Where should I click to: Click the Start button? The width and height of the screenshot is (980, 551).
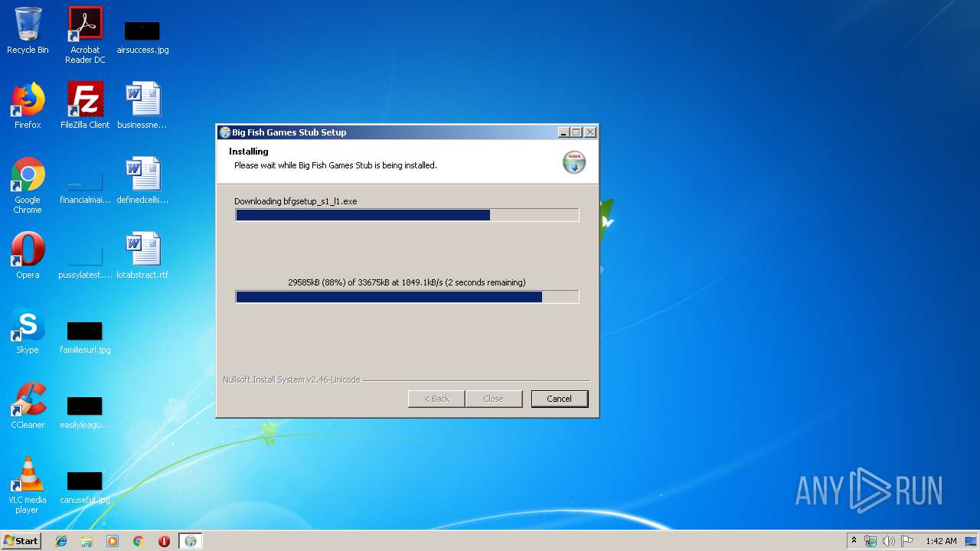(x=21, y=541)
